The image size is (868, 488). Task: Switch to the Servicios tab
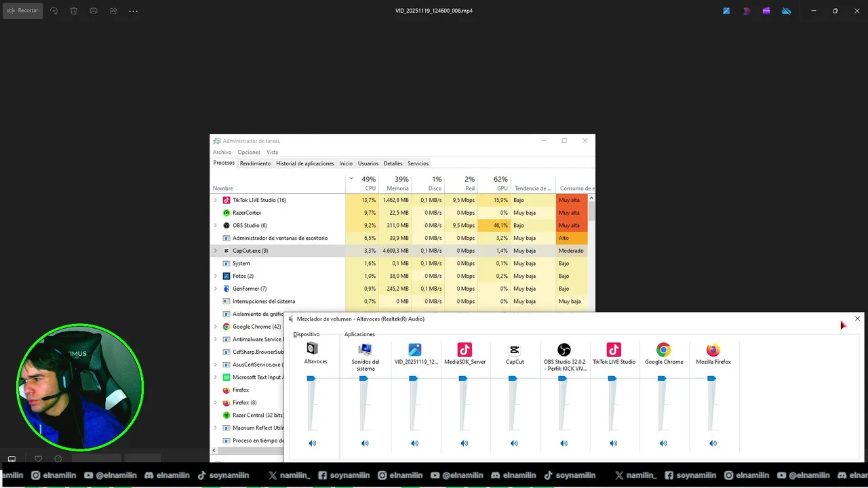pyautogui.click(x=418, y=163)
